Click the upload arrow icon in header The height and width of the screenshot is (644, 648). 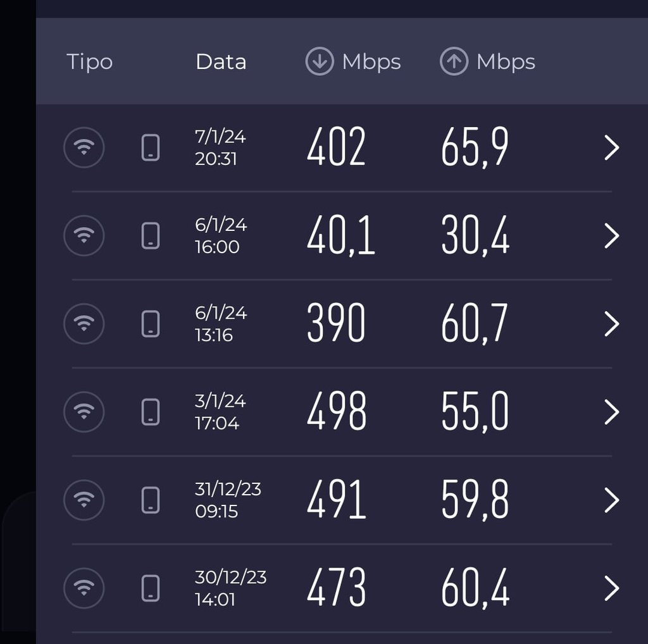click(454, 61)
